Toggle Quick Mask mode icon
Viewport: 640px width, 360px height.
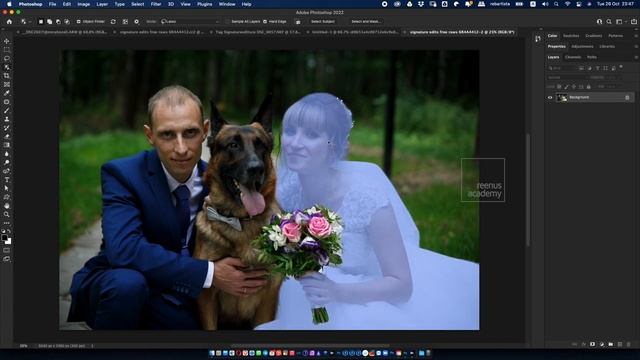click(7, 250)
